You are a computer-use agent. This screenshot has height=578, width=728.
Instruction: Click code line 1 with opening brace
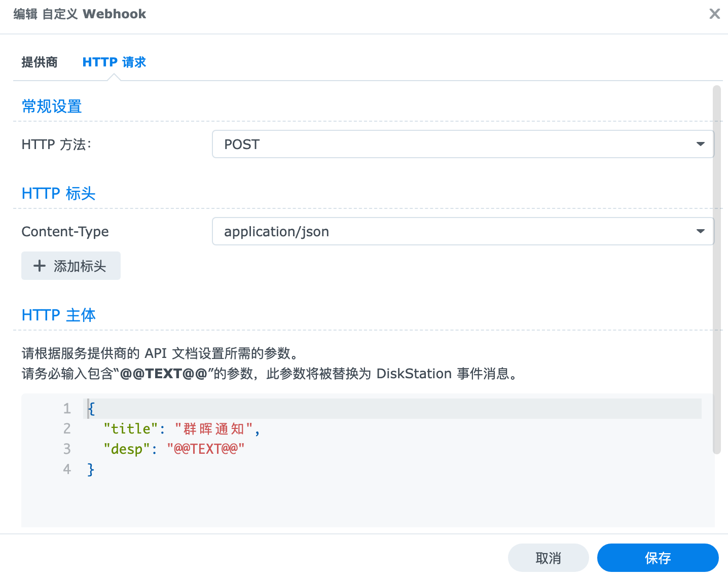[392, 409]
